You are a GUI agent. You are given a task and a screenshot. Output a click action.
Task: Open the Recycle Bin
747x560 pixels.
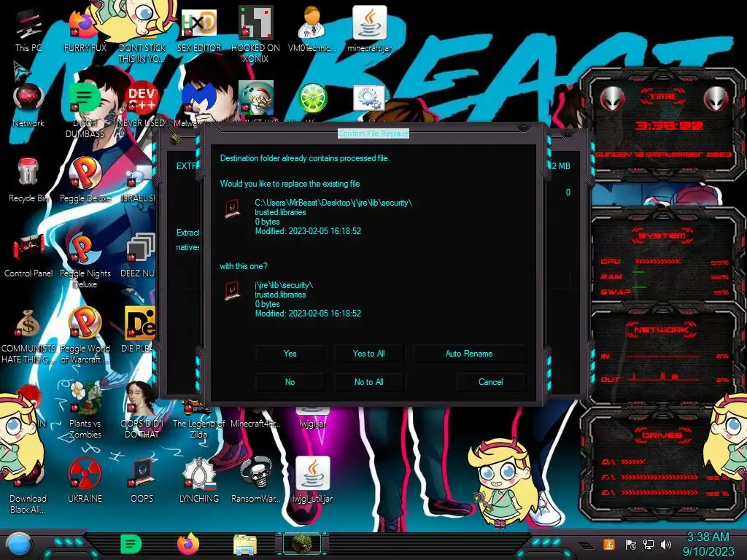coord(28,180)
